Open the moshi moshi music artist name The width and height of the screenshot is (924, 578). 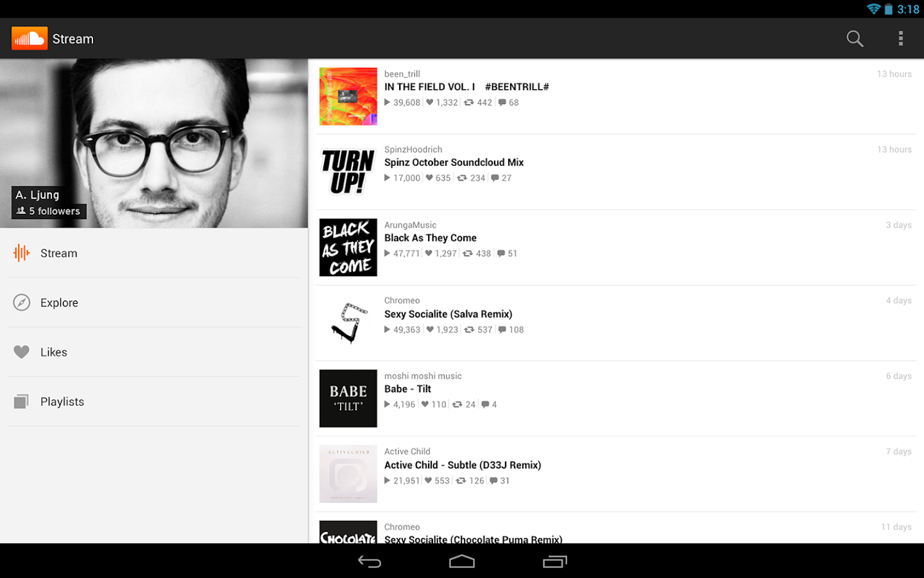423,376
